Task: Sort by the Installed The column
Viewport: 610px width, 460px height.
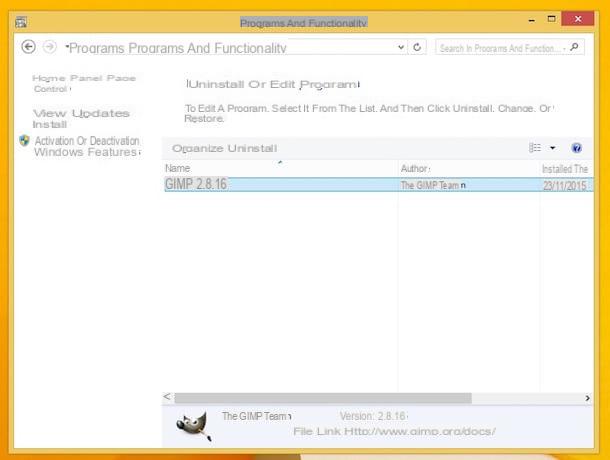Action: pyautogui.click(x=565, y=169)
